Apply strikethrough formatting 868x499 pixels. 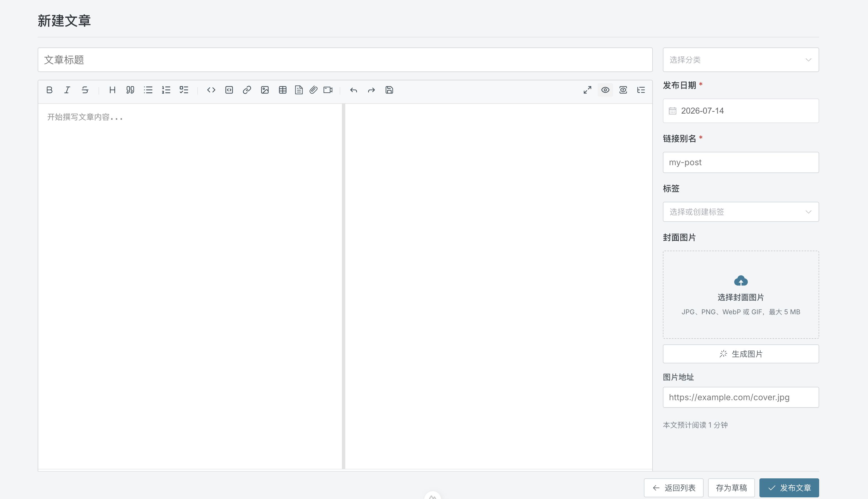[x=85, y=90]
